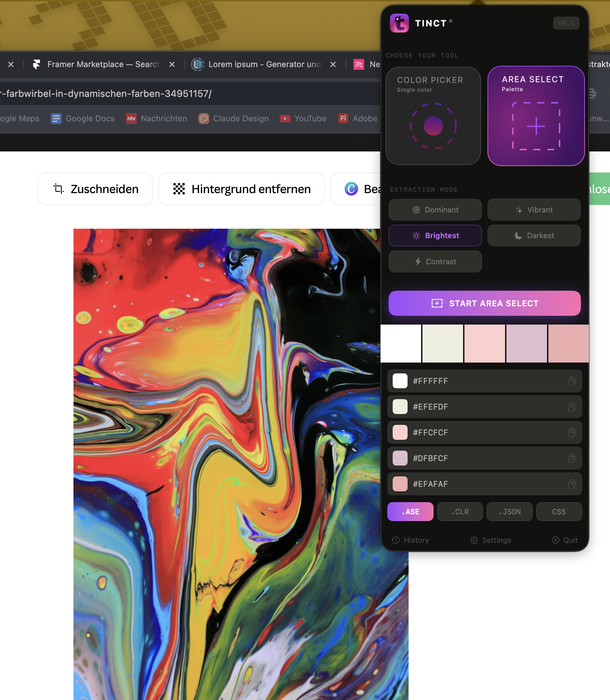Copy the #DFBFCF hex color icon
Viewport: 610px width, 700px height.
(x=571, y=458)
